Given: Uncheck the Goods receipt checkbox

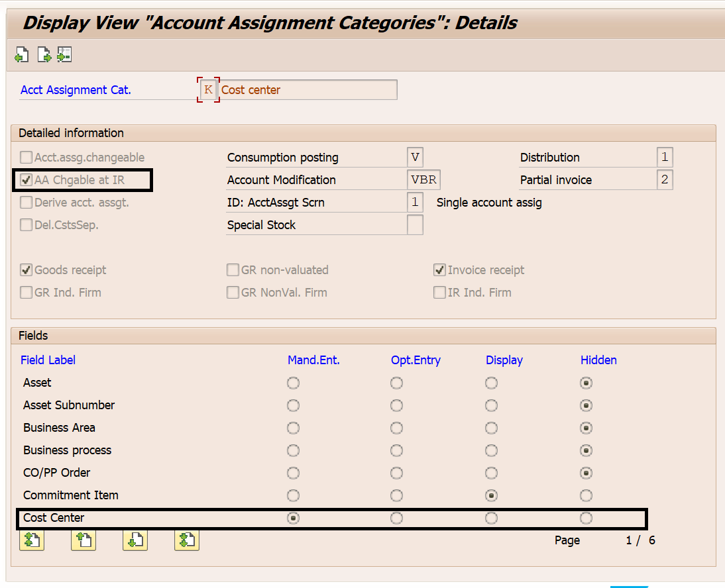Looking at the screenshot, I should click(x=27, y=270).
